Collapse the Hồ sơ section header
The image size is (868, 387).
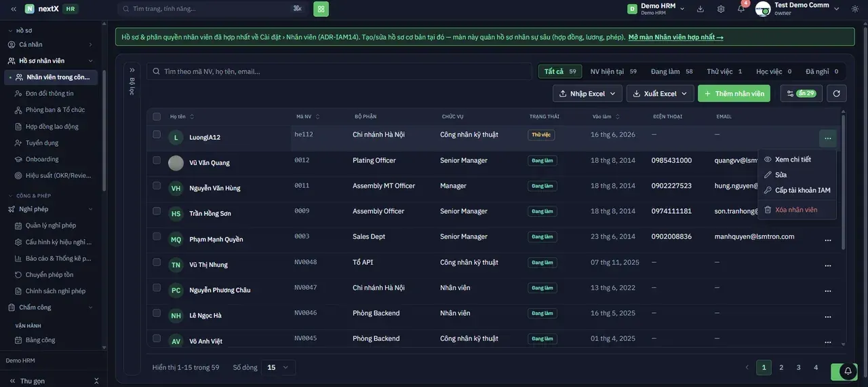[x=20, y=31]
